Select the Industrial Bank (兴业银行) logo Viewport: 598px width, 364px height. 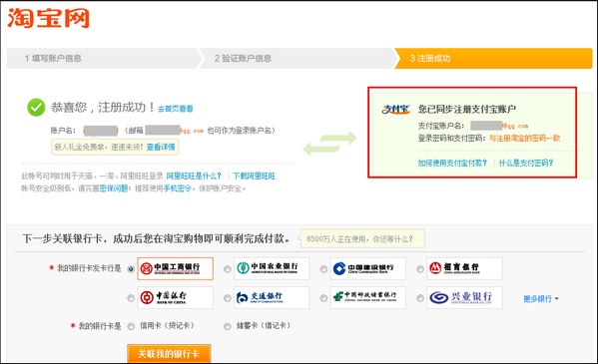tap(464, 297)
